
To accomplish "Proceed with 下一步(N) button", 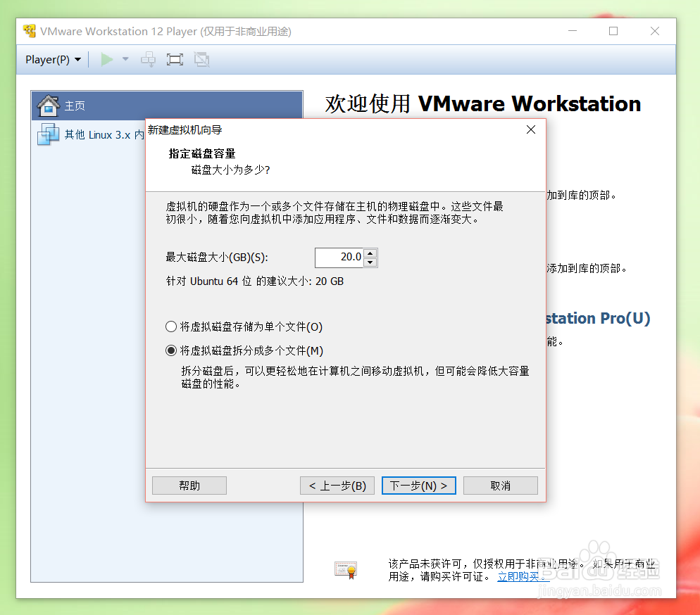I will [x=419, y=486].
